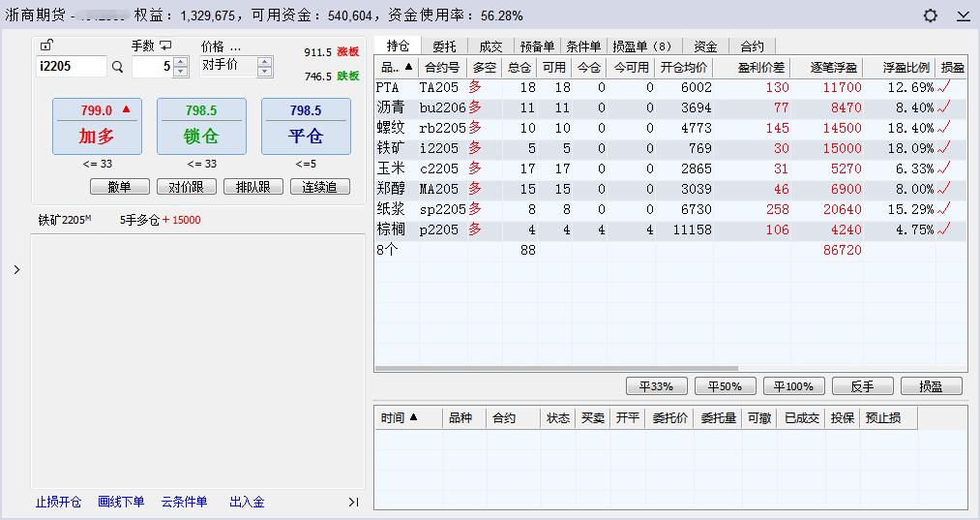Image resolution: width=980 pixels, height=520 pixels.
Task: Click the lot-size return icon beside 手数
Action: (165, 46)
